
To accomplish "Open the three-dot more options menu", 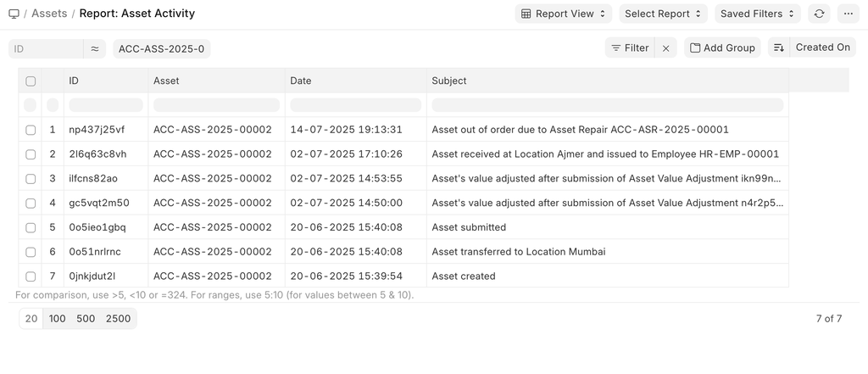I will [848, 14].
